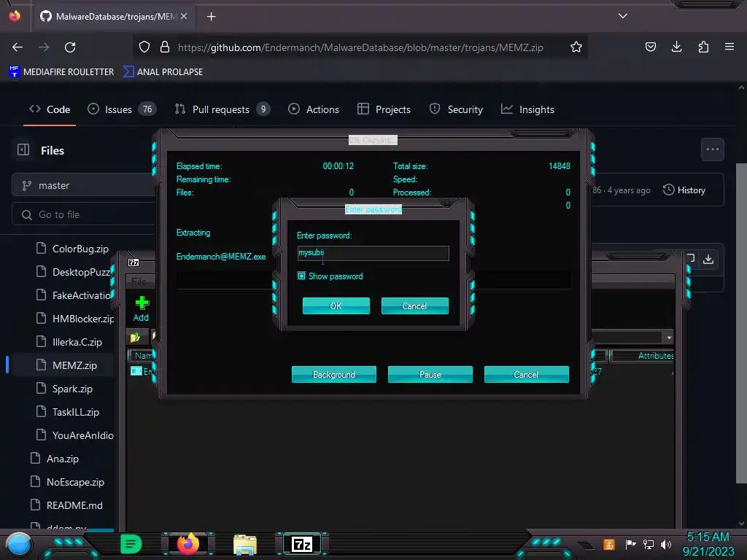Screen dimensions: 747x560
Task: Collapse the Files side panel icon
Action: click(23, 150)
